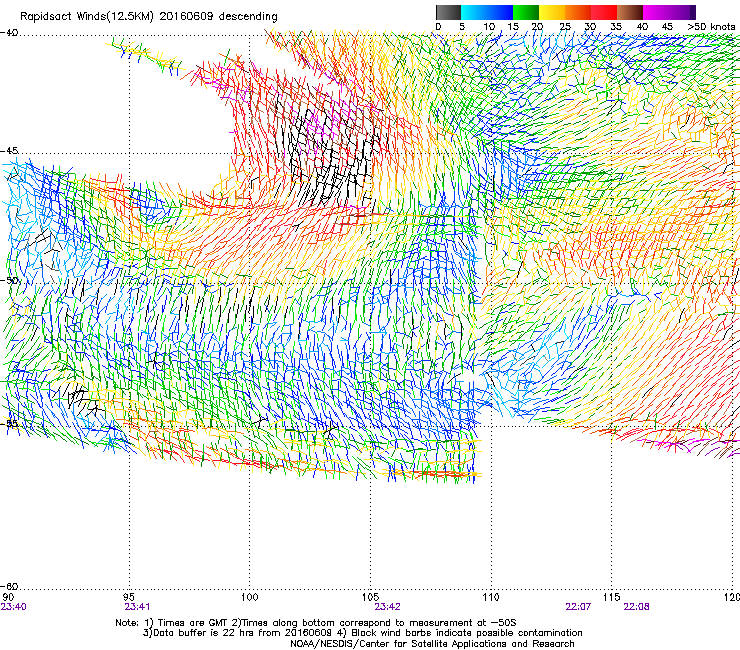740x650 pixels.
Task: Click the Rapidscat Winds title text
Action: 149,17
